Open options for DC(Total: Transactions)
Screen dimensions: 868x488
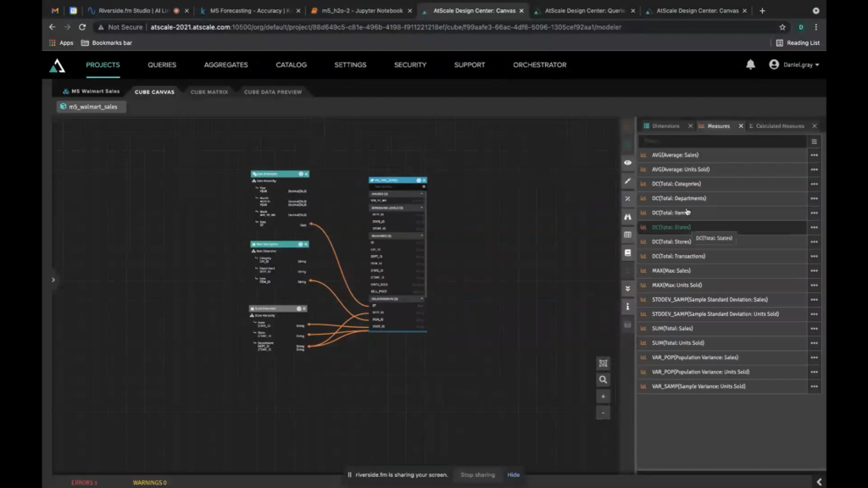(x=814, y=256)
